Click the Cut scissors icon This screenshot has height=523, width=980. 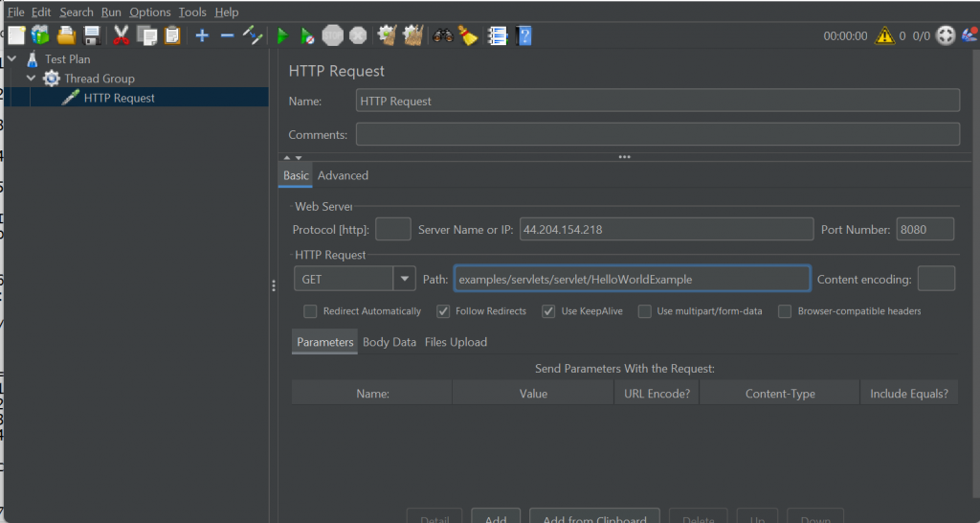122,36
